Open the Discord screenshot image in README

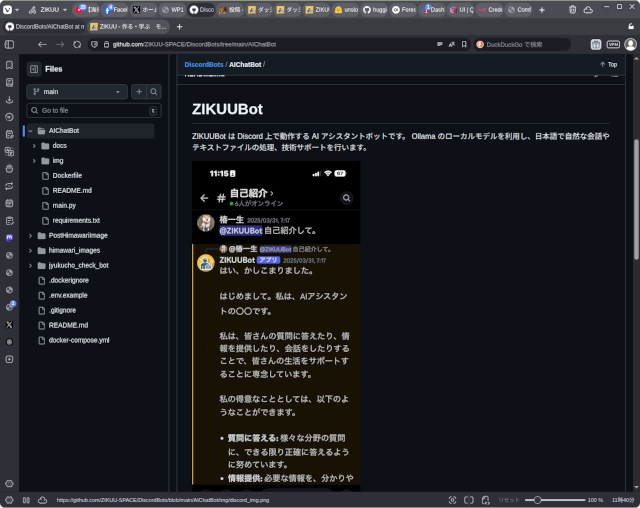276,326
